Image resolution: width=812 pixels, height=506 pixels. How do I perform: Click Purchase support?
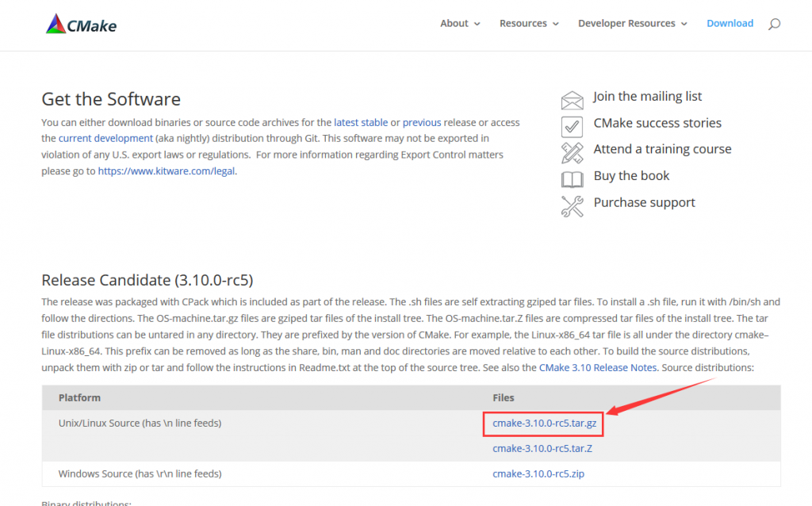tap(644, 202)
